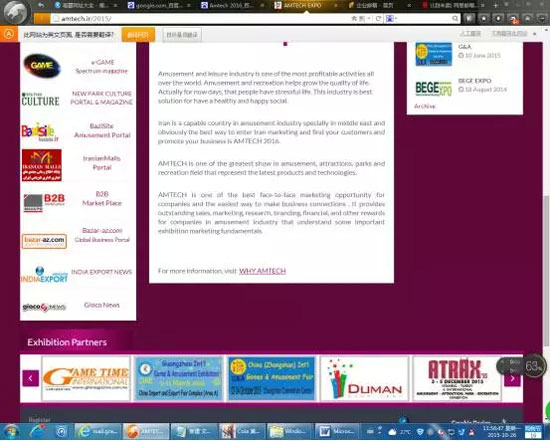Image resolution: width=550 pixels, height=441 pixels.
Task: Open Internet Explorer mail taskbar item
Action: [x=98, y=431]
